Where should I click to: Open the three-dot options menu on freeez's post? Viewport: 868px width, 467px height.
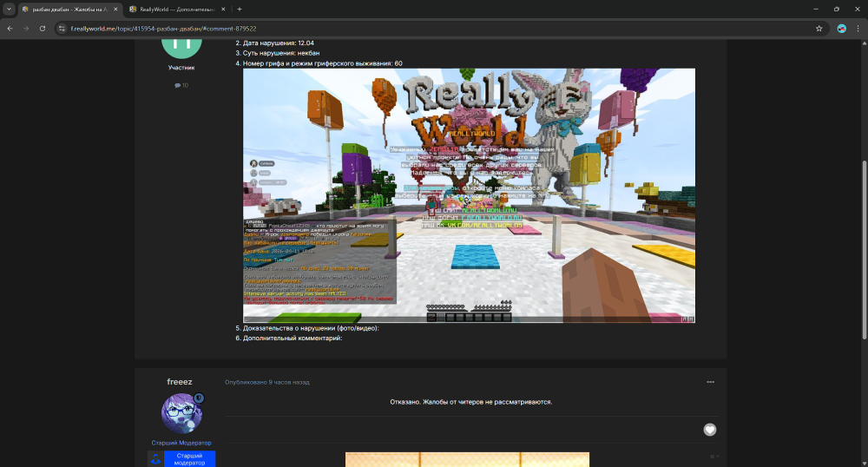pos(711,382)
